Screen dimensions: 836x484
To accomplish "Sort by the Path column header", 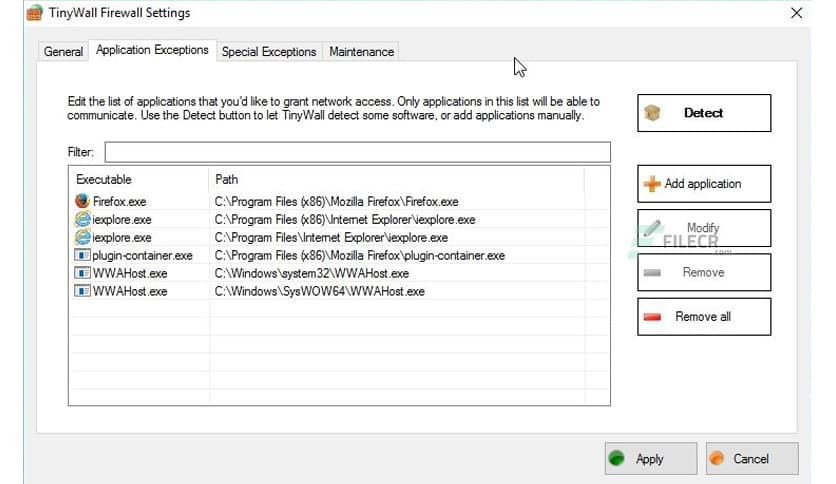I will [x=396, y=180].
